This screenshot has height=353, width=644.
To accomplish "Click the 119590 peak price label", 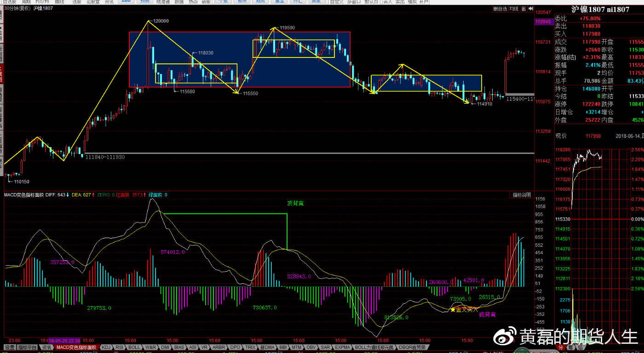I will [287, 28].
